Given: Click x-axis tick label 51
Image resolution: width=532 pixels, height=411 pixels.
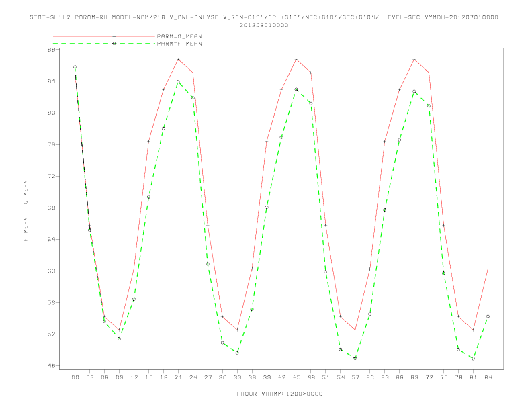Looking at the screenshot, I should coord(326,377).
